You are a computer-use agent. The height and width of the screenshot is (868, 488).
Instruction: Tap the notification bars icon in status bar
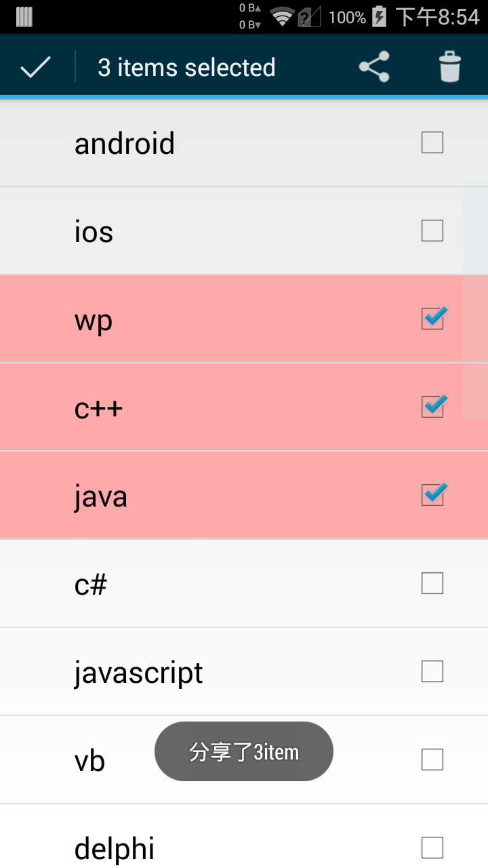[x=24, y=17]
